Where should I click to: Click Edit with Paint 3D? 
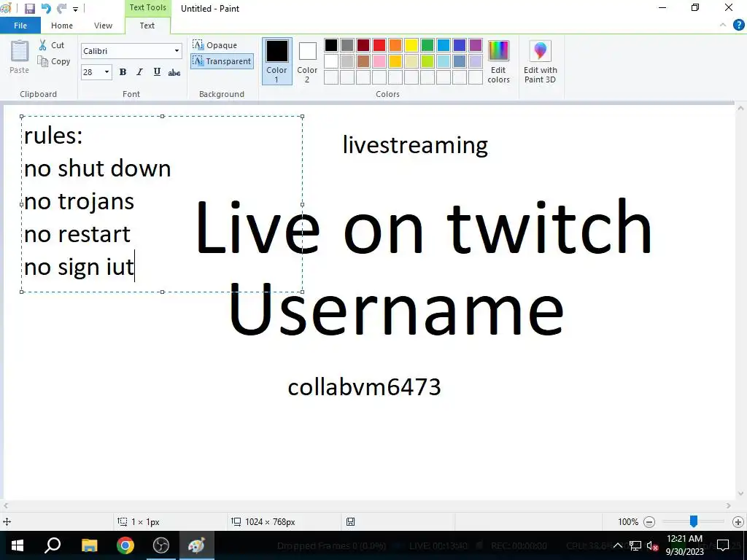point(541,61)
